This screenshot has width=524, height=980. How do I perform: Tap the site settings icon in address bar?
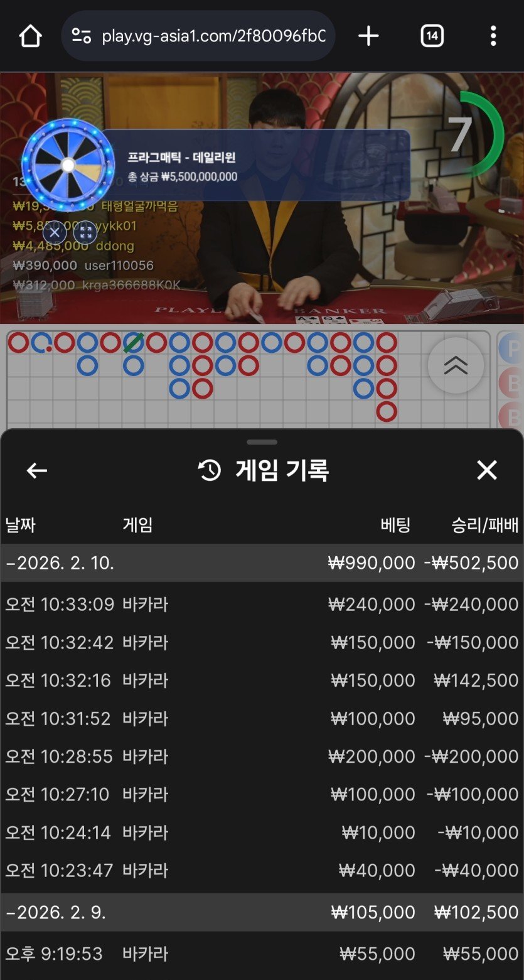[82, 36]
